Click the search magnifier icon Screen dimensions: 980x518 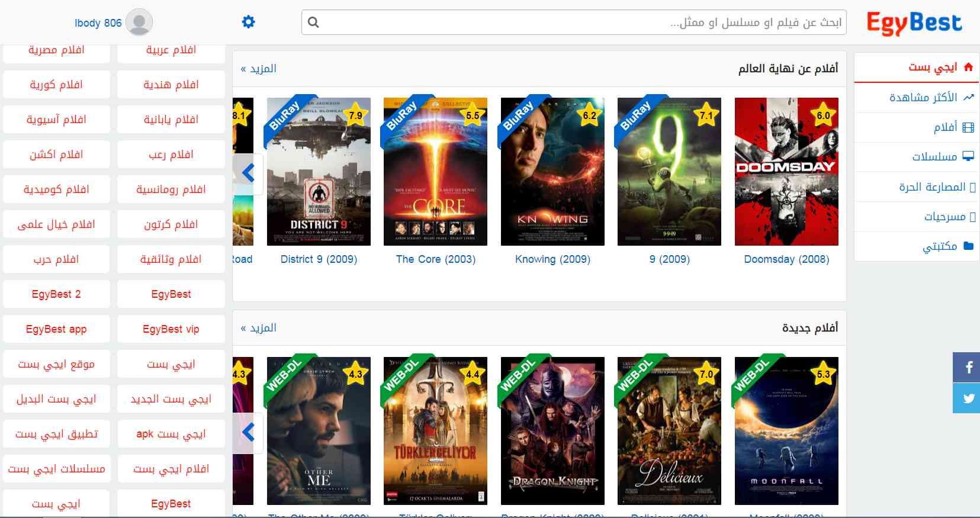pyautogui.click(x=314, y=22)
